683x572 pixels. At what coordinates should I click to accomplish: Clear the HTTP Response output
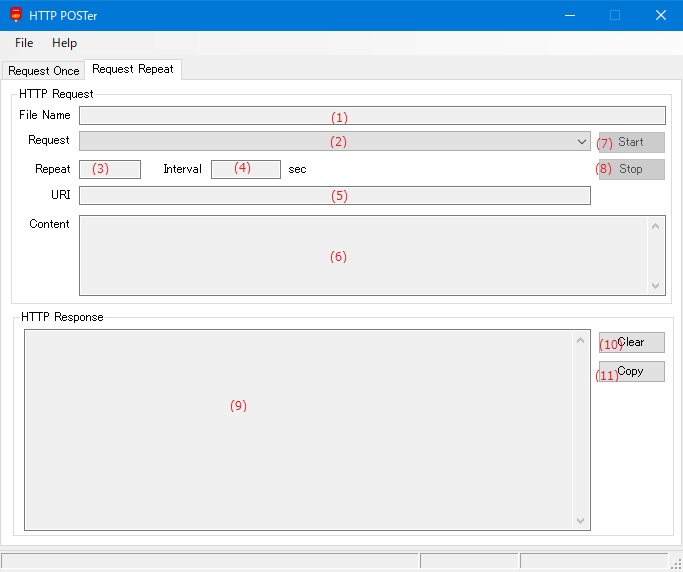click(x=632, y=342)
